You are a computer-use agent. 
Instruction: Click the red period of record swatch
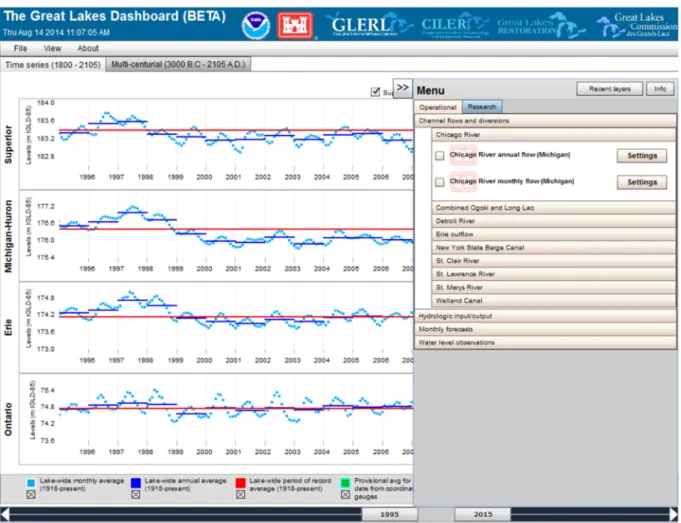point(241,483)
